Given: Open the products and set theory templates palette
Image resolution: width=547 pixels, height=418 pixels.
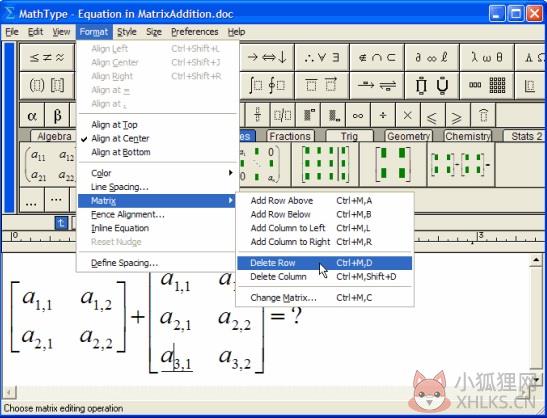Looking at the screenshot, I should pos(432,85).
